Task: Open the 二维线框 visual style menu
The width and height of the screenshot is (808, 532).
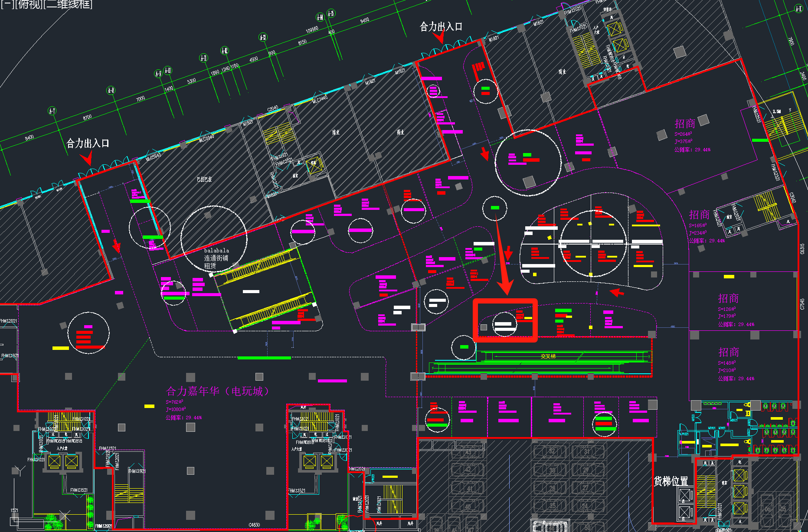Action: tap(68, 4)
